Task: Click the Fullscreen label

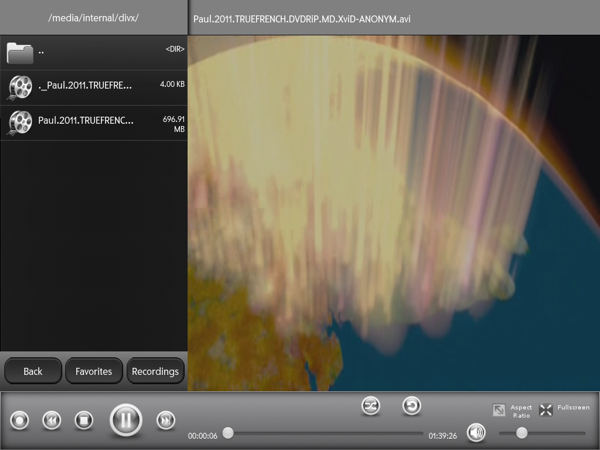Action: [573, 408]
